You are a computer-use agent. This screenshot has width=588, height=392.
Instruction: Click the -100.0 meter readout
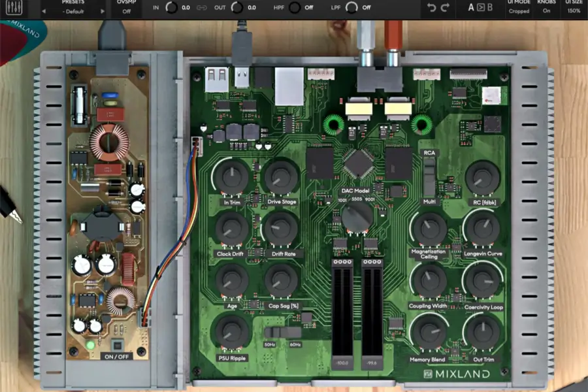pyautogui.click(x=342, y=363)
